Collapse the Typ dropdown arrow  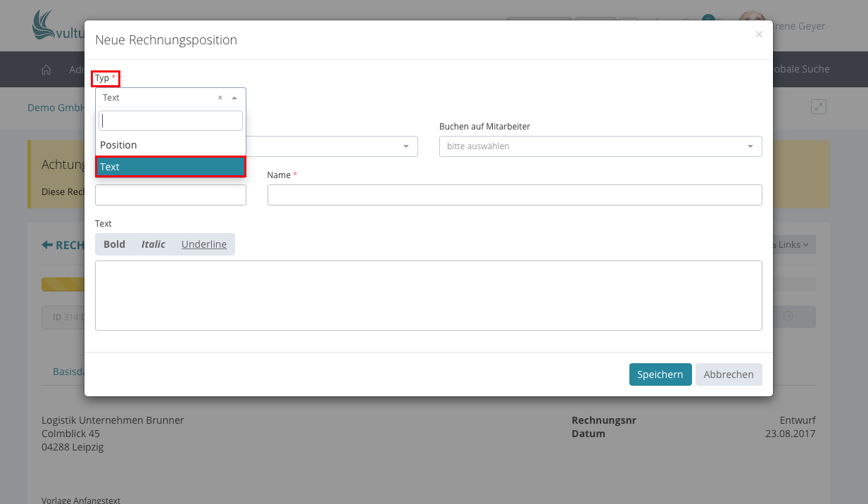pyautogui.click(x=234, y=98)
